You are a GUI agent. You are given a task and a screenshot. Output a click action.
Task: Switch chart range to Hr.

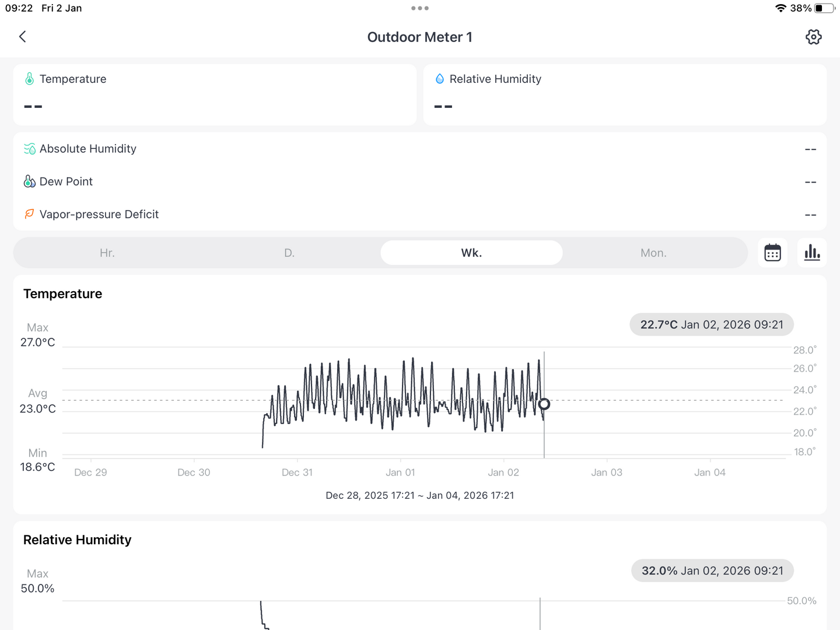[x=107, y=253]
